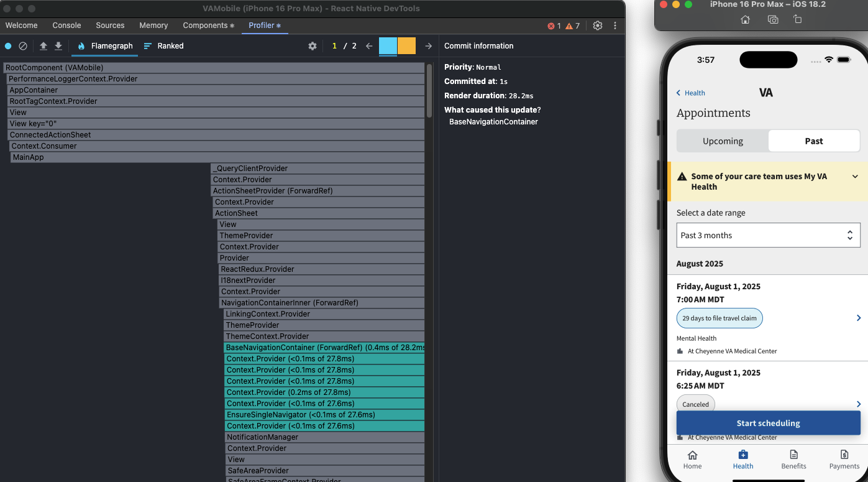Viewport: 868px width, 482px height.
Task: Open the Console tab
Action: (x=66, y=25)
